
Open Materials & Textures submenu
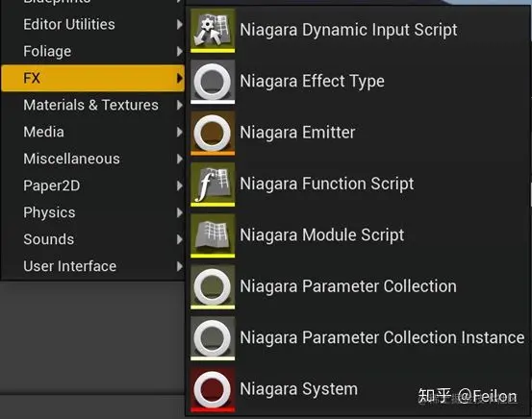tap(93, 105)
